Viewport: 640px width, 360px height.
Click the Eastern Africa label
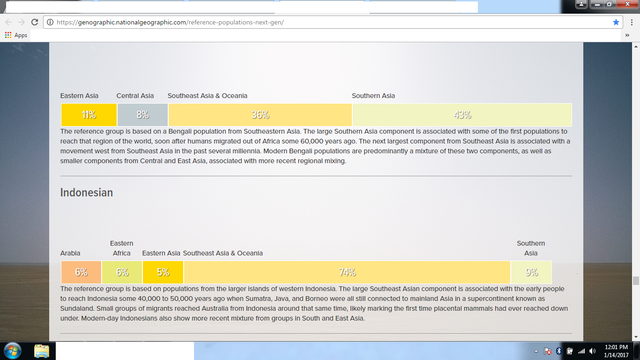point(121,248)
